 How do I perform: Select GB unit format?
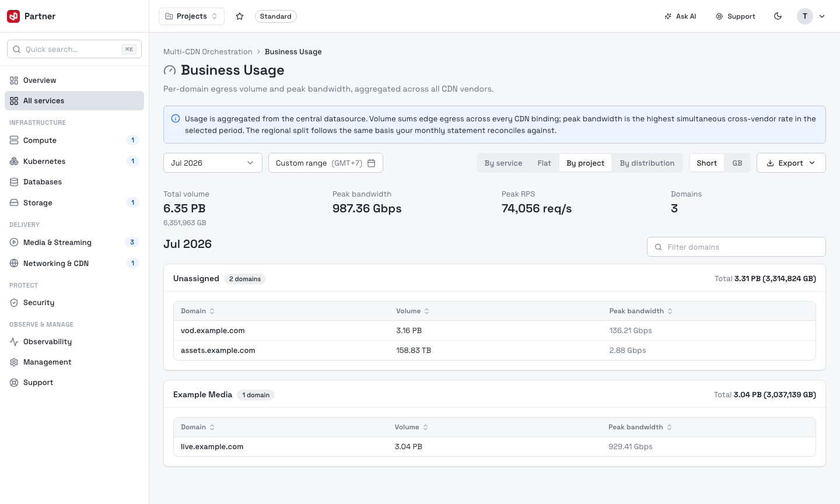click(x=737, y=163)
